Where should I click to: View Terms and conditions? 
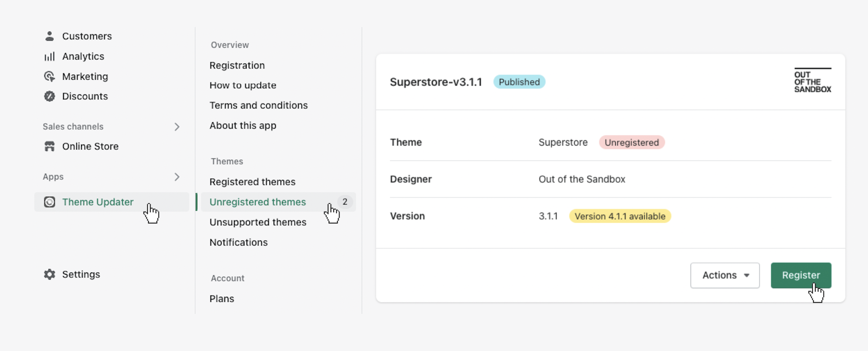click(x=259, y=105)
